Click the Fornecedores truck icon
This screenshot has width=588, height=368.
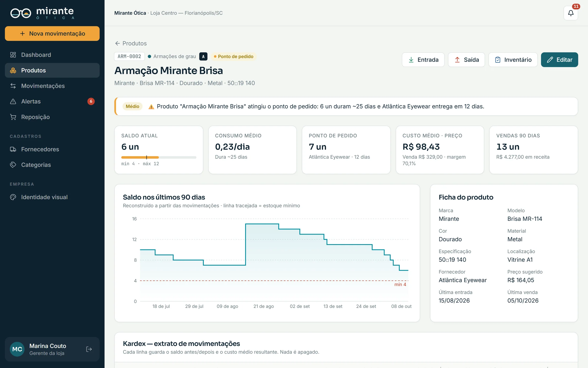tap(13, 149)
